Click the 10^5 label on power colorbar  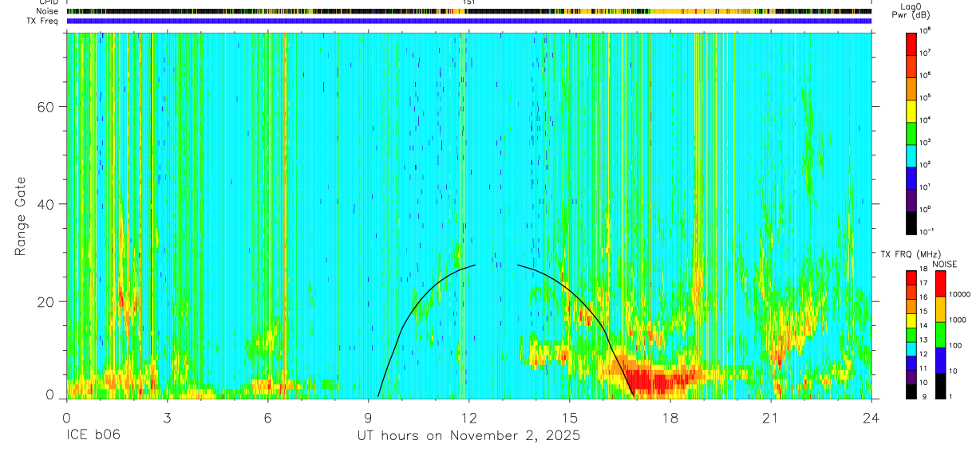pyautogui.click(x=927, y=97)
